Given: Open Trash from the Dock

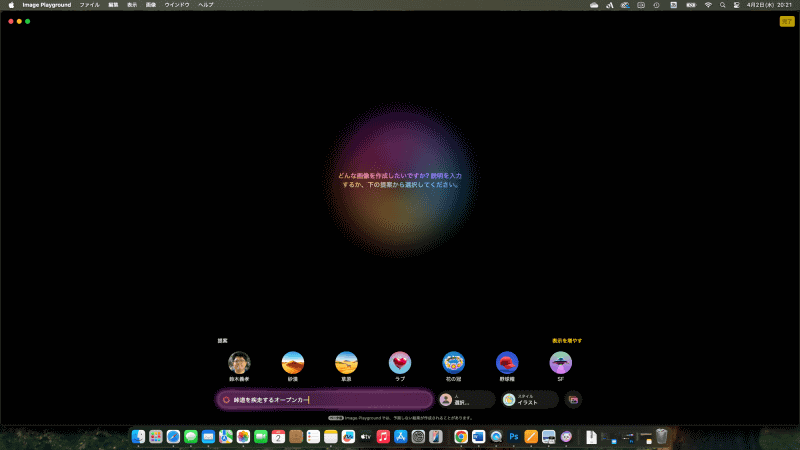Looking at the screenshot, I should (x=662, y=437).
